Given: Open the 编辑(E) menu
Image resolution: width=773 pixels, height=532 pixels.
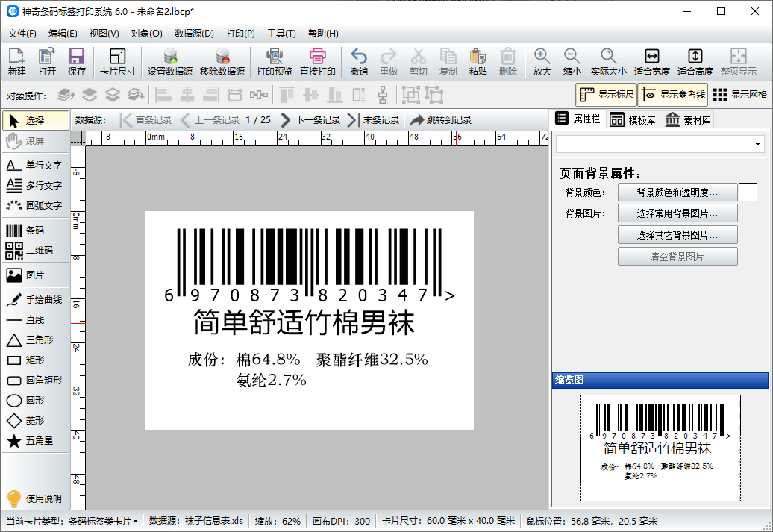Looking at the screenshot, I should point(63,34).
